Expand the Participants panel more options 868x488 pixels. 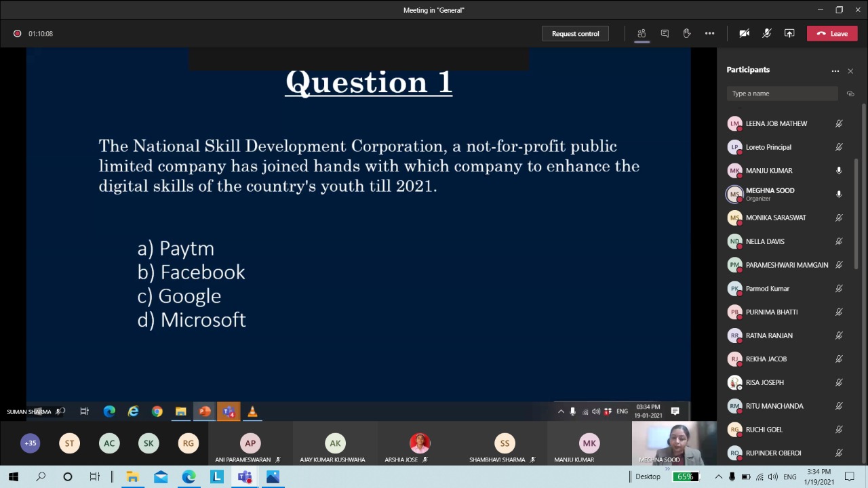click(835, 70)
